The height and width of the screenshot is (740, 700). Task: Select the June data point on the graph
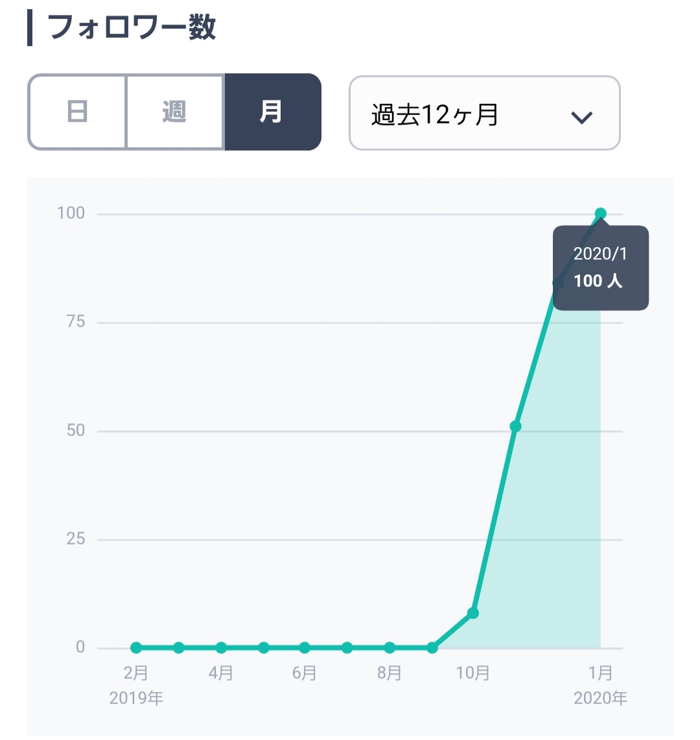pyautogui.click(x=305, y=647)
